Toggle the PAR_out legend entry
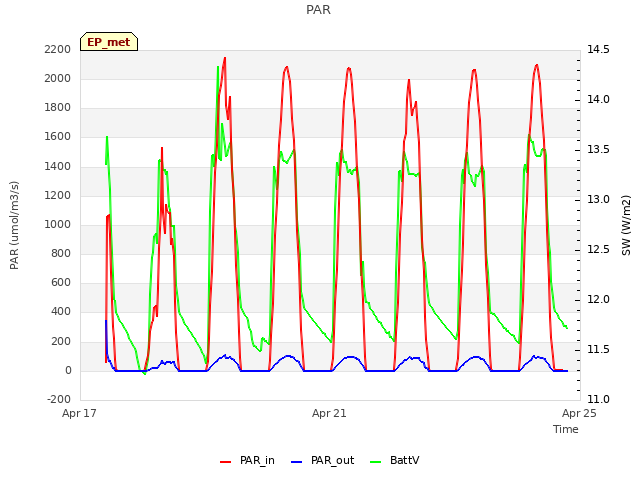This screenshot has width=640, height=480. pos(322,461)
